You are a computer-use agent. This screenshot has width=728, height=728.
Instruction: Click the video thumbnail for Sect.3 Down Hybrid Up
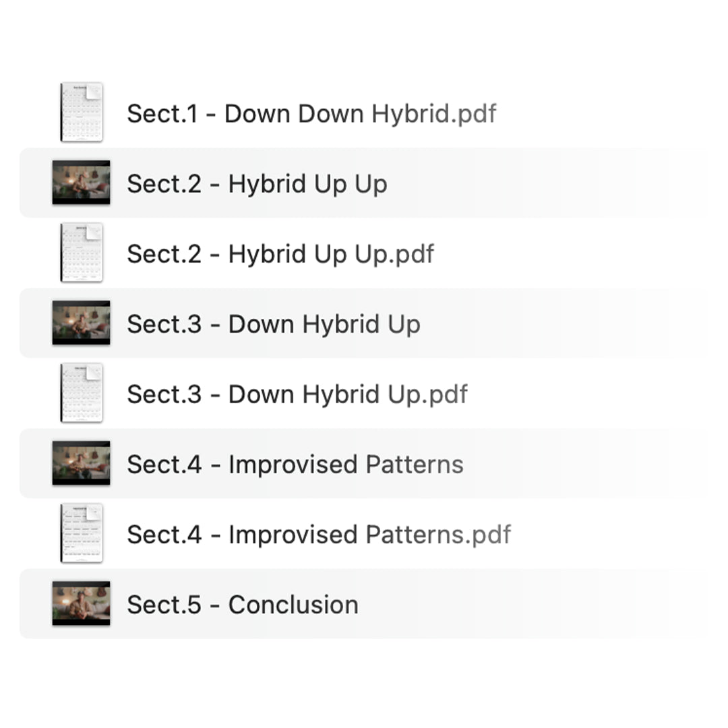point(82,323)
